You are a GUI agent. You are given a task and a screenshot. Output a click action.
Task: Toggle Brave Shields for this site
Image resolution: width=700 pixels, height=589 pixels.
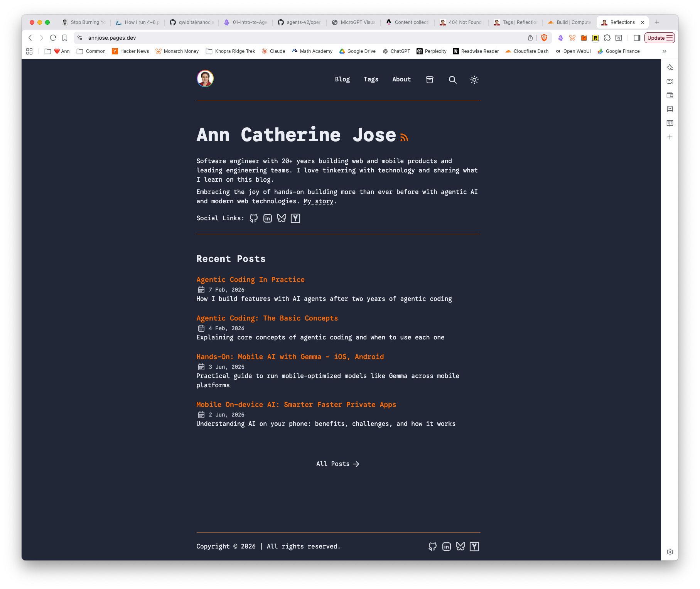(x=545, y=38)
